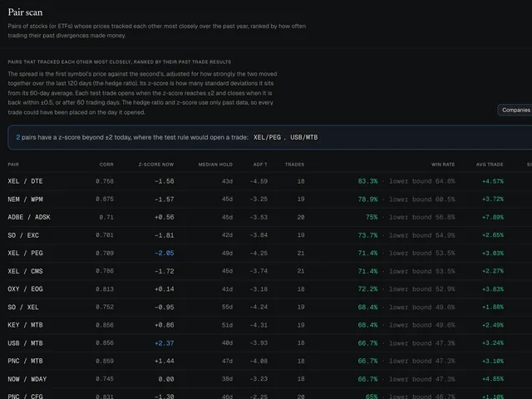Click the 55d median hold value

pyautogui.click(x=227, y=307)
